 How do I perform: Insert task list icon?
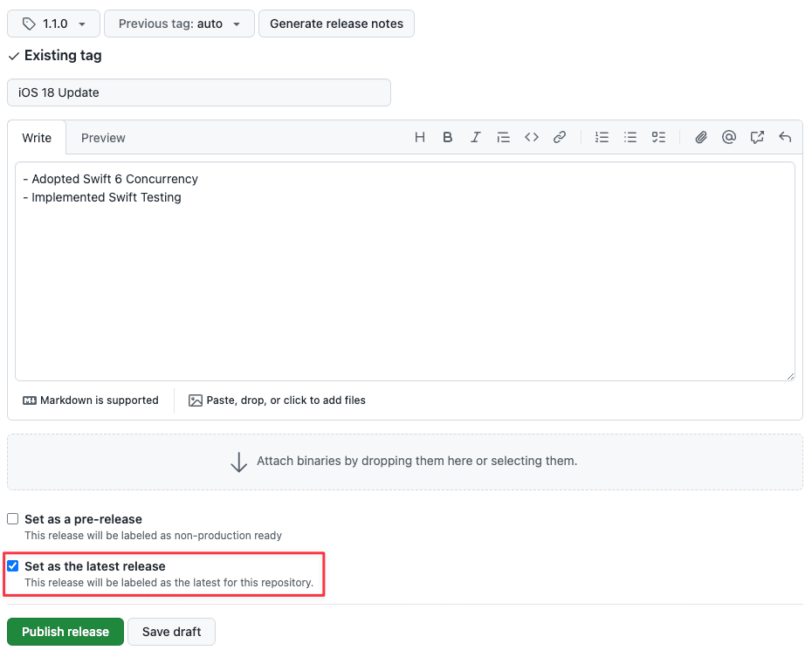(658, 137)
